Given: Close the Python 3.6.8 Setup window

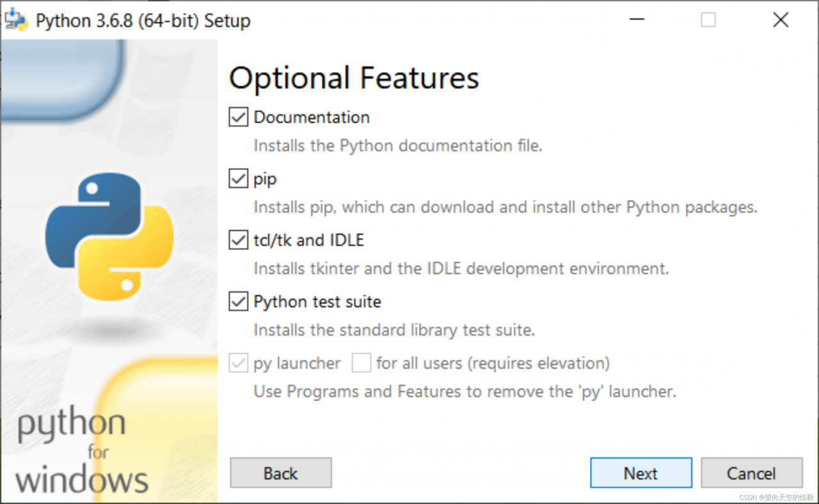Looking at the screenshot, I should pos(781,20).
